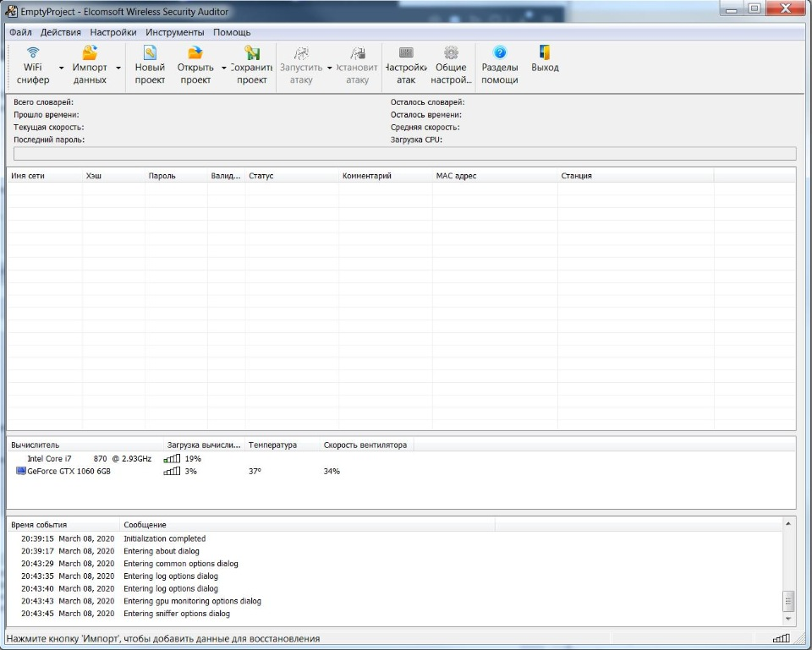This screenshot has height=650, width=812.
Task: Click the Сообщение log header
Action: click(x=307, y=524)
